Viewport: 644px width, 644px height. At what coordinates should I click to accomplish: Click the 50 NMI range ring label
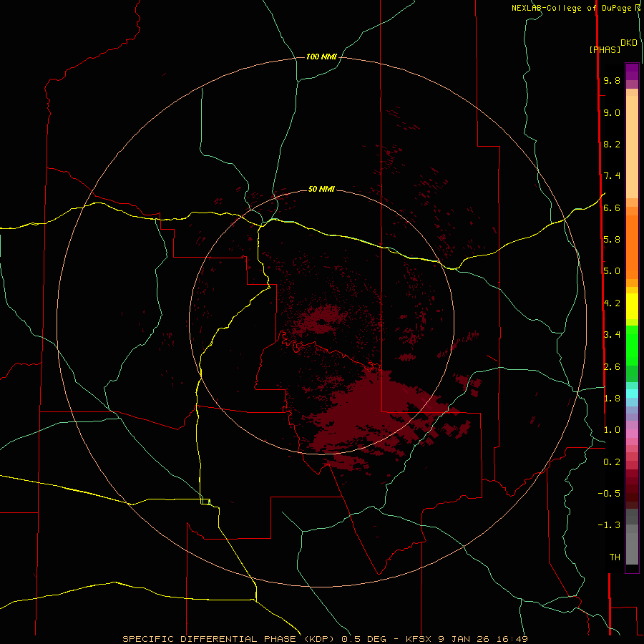click(x=321, y=189)
